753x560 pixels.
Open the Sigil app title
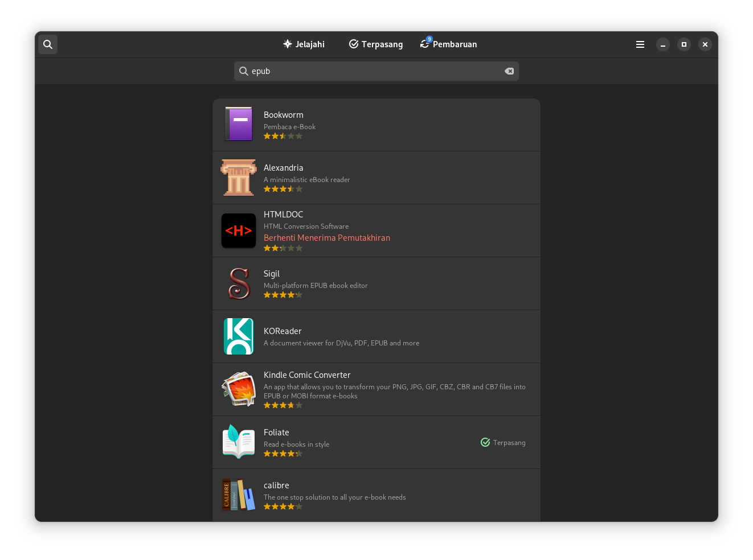[x=272, y=274]
